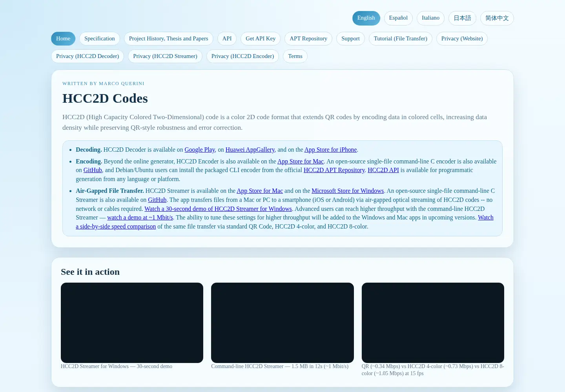Open Privacy (HCC2D Streamer) page

click(165, 56)
